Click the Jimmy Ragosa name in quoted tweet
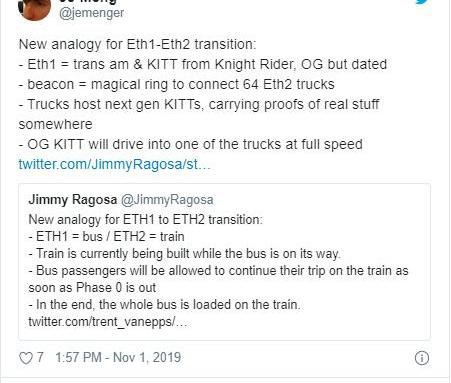The height and width of the screenshot is (383, 451). point(73,200)
